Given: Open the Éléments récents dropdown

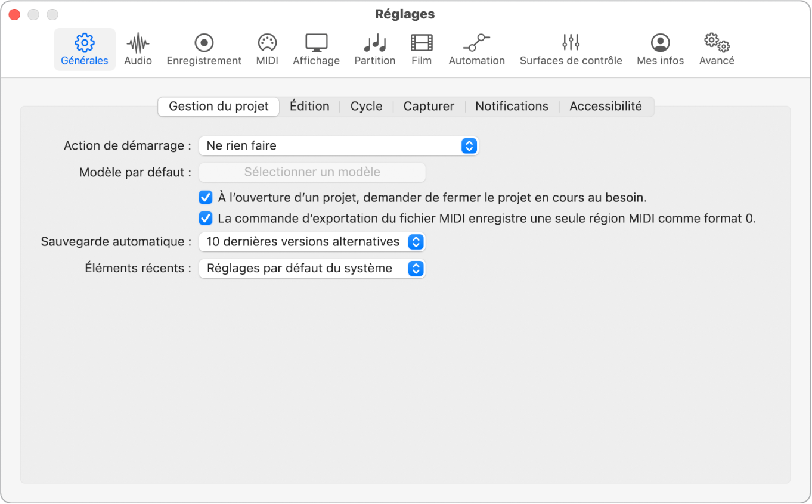Looking at the screenshot, I should coord(312,269).
